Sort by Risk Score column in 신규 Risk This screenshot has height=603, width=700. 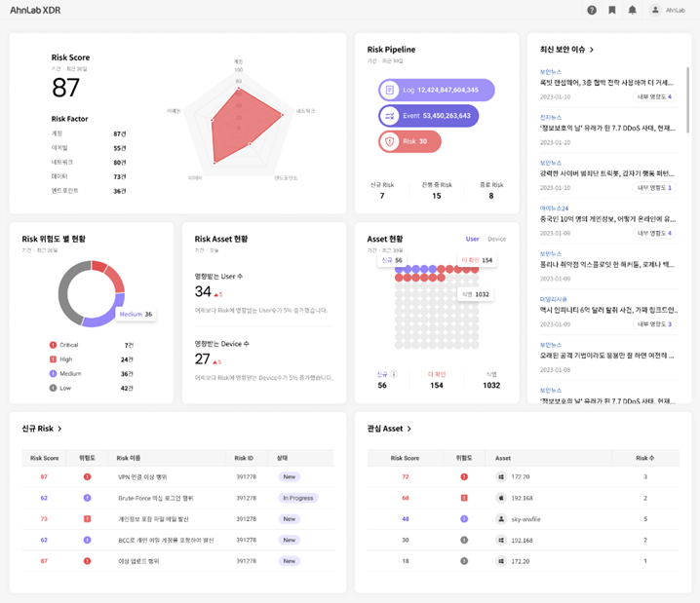click(44, 458)
